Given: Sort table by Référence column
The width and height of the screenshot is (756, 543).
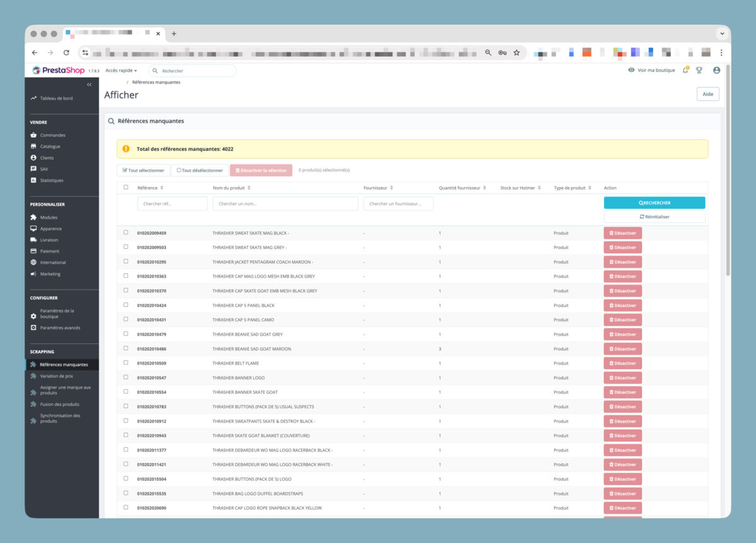Looking at the screenshot, I should [162, 188].
